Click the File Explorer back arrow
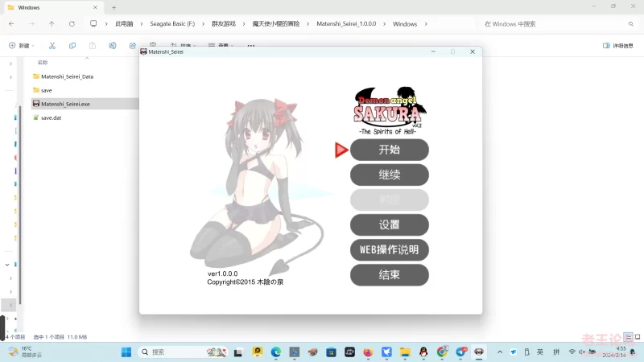644x362 pixels. [x=11, y=24]
